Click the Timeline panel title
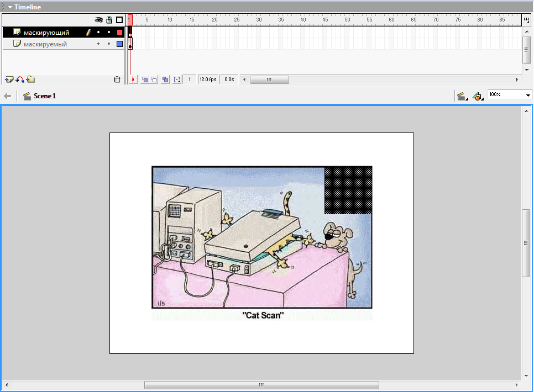This screenshot has height=392, width=534. 28,7
